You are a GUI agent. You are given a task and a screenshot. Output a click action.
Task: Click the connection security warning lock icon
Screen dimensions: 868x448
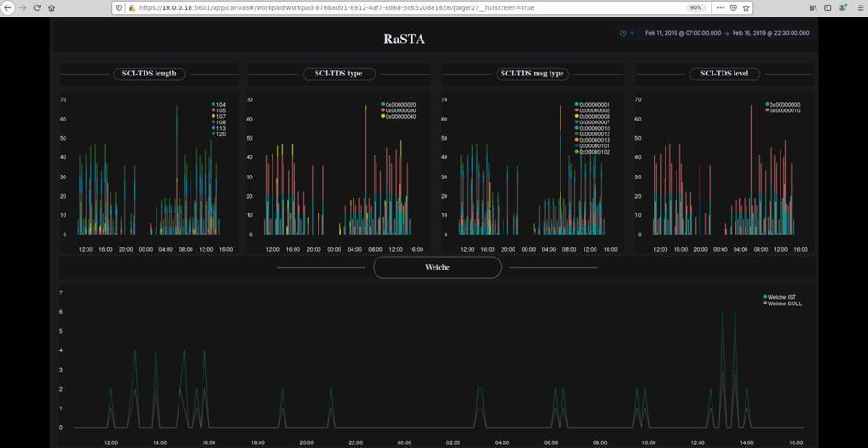click(x=132, y=7)
